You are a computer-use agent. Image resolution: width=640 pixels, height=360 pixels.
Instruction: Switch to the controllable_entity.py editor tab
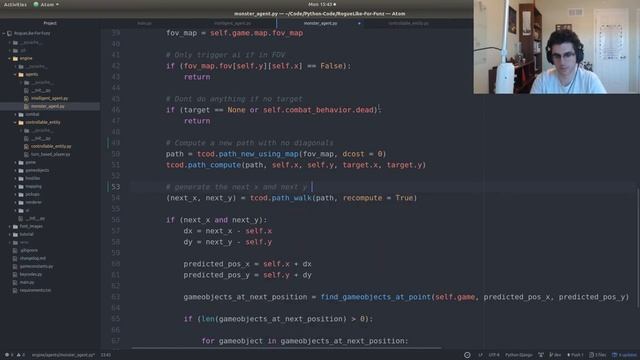(x=409, y=23)
